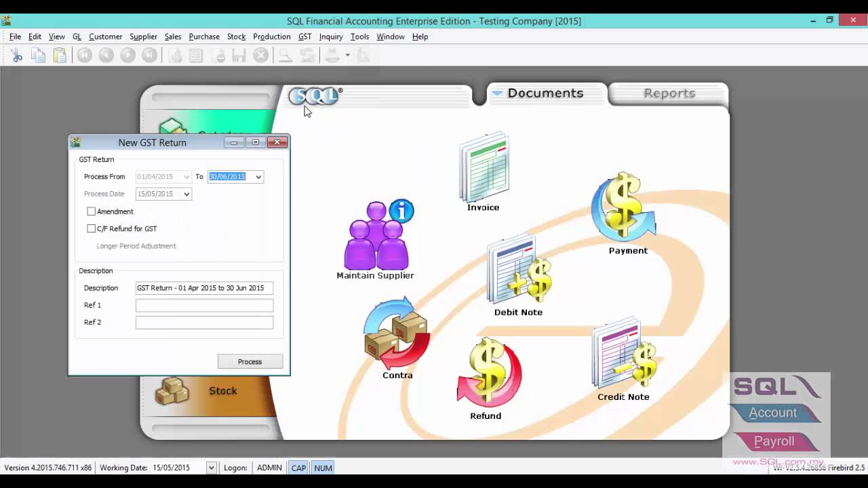Open the Window menu

(x=390, y=37)
